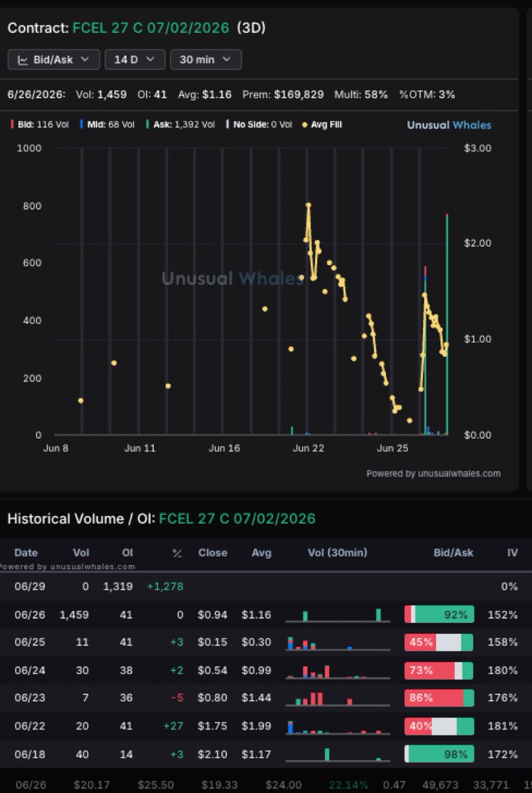Click the 181% IV value
The height and width of the screenshot is (793, 532).
tap(503, 726)
